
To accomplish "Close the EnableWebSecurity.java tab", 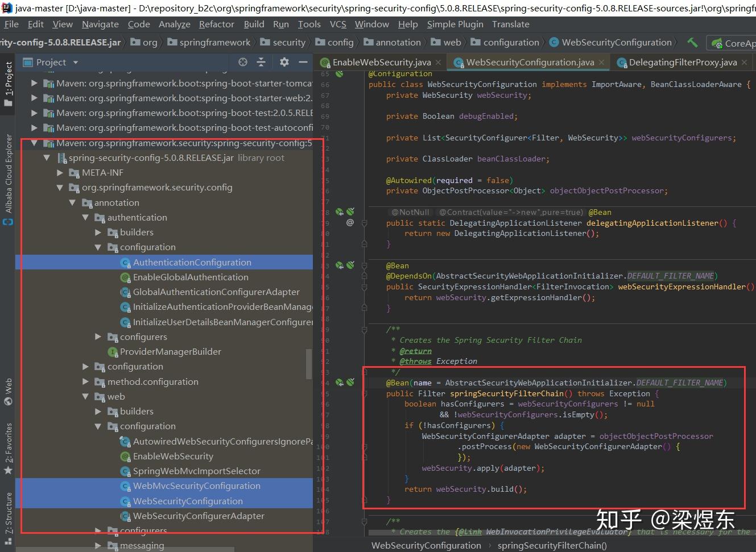I will pos(438,63).
